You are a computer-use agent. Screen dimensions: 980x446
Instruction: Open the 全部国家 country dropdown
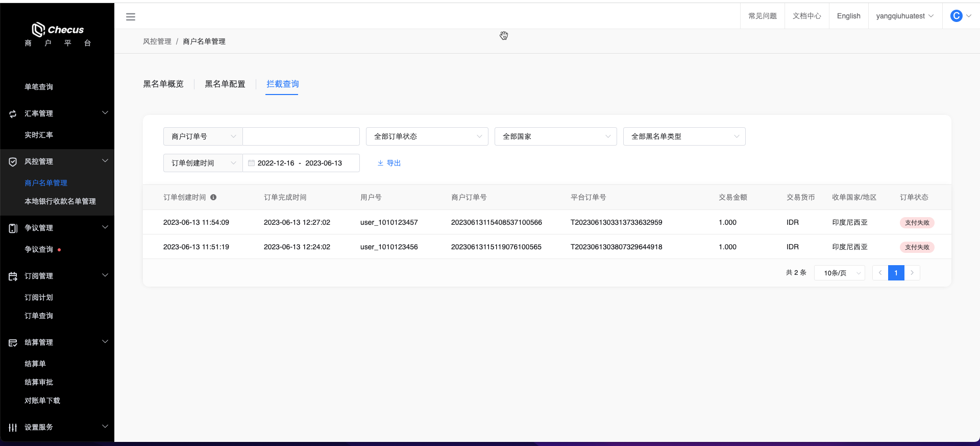[555, 136]
